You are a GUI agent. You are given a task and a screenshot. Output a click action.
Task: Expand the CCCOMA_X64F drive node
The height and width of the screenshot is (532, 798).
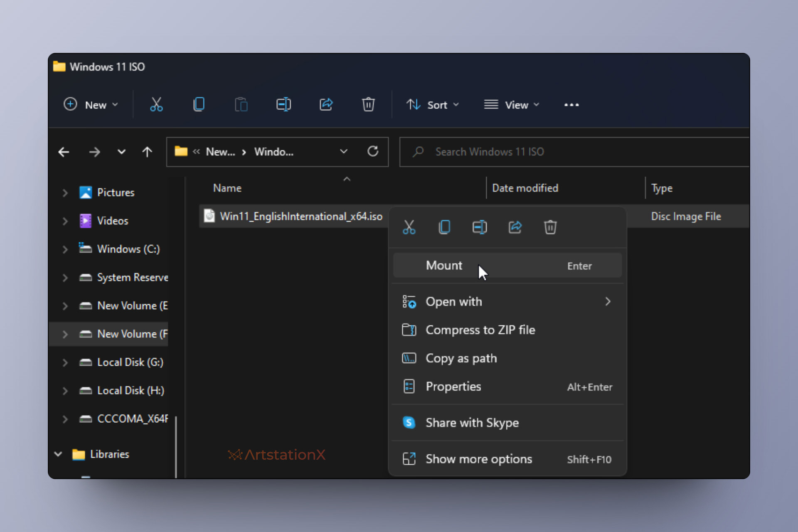pyautogui.click(x=65, y=419)
